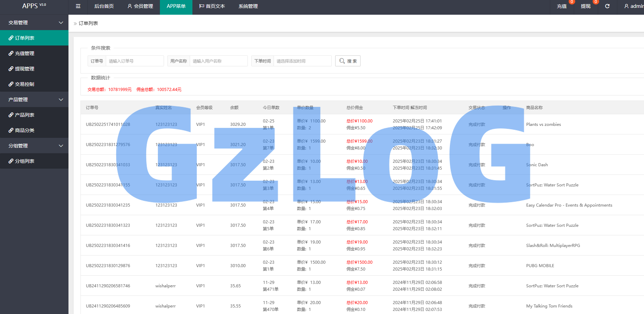Click the magnifier search icon
The image size is (644, 314).
342,61
